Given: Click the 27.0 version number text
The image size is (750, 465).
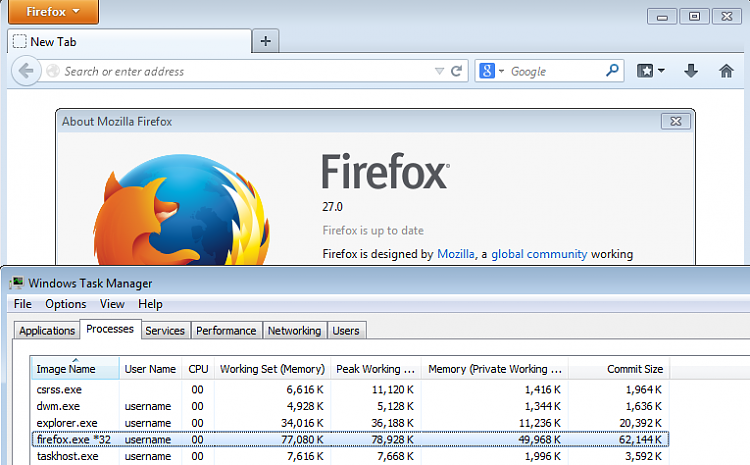Looking at the screenshot, I should coord(332,207).
